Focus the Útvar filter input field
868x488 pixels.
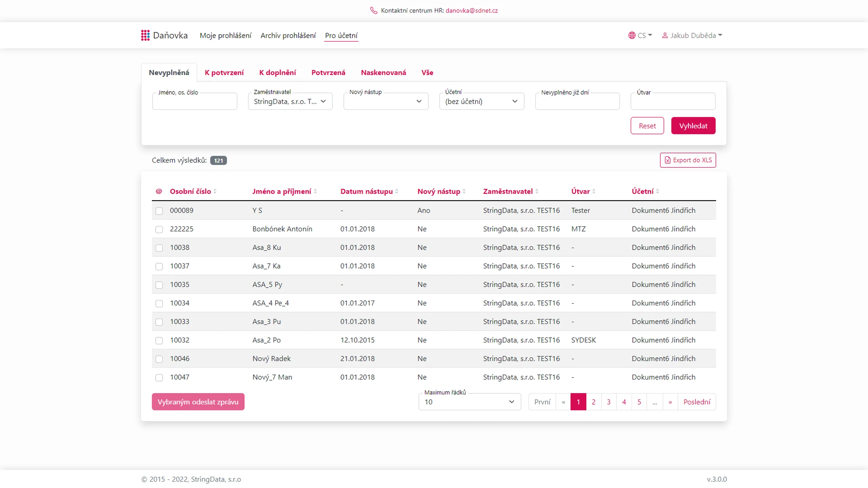673,101
